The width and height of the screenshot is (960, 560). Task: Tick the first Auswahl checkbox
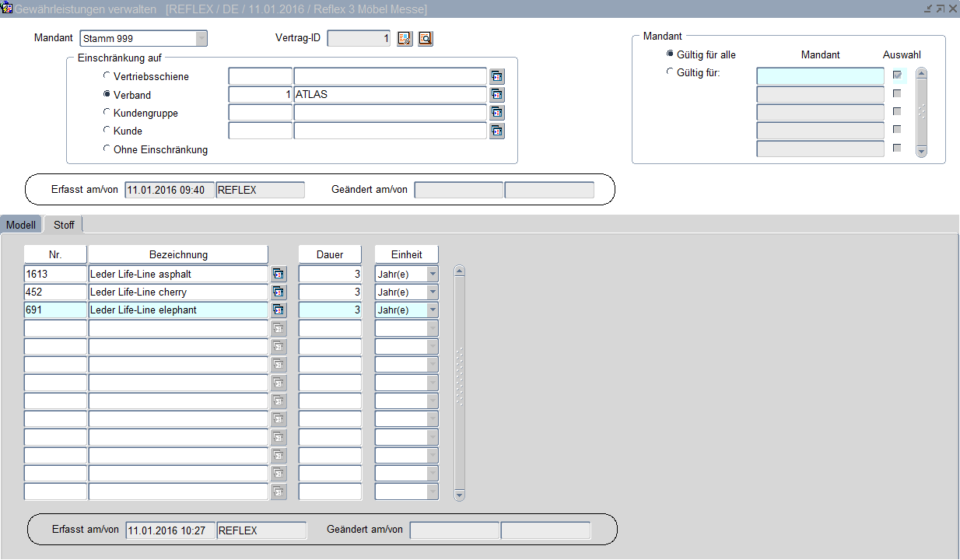pos(897,75)
